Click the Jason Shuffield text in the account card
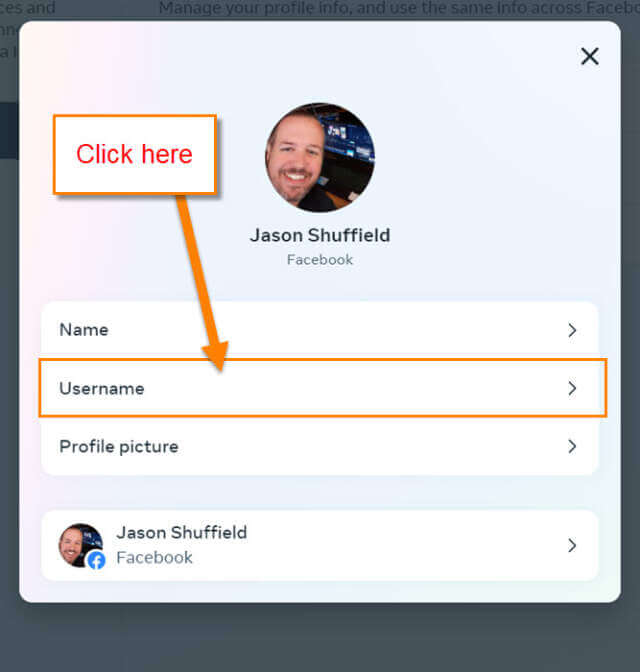 point(182,533)
